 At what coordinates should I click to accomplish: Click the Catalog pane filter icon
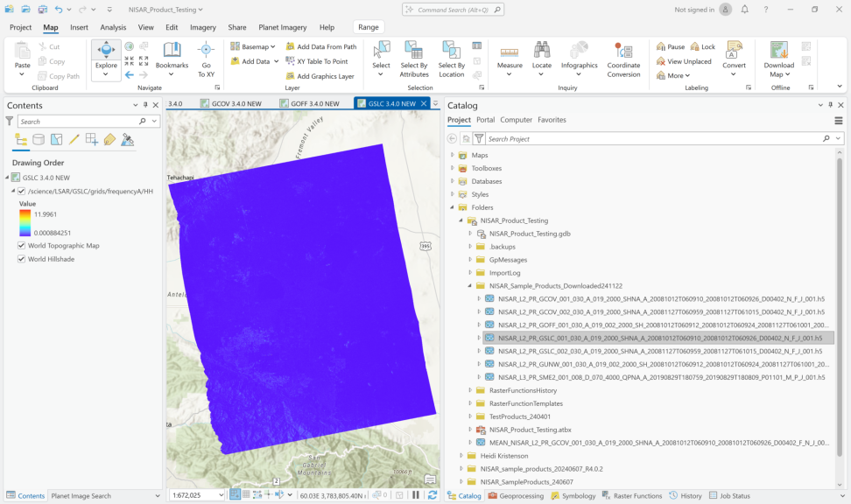coord(479,139)
